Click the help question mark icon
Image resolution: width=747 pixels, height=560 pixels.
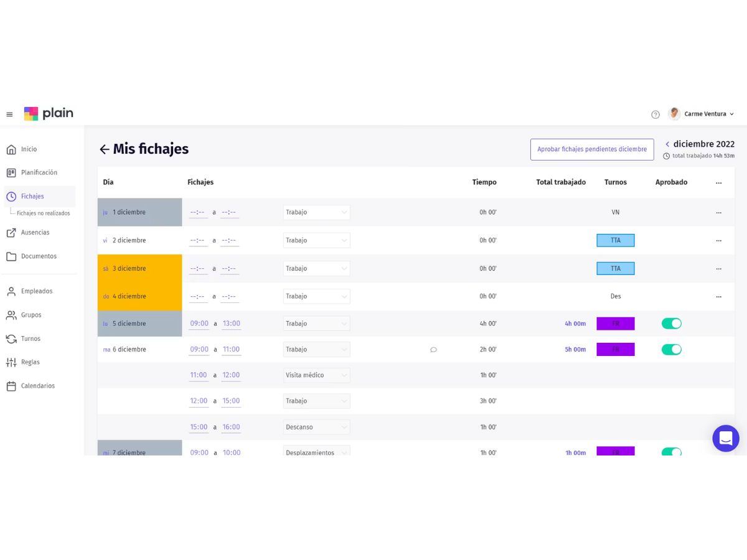click(655, 114)
